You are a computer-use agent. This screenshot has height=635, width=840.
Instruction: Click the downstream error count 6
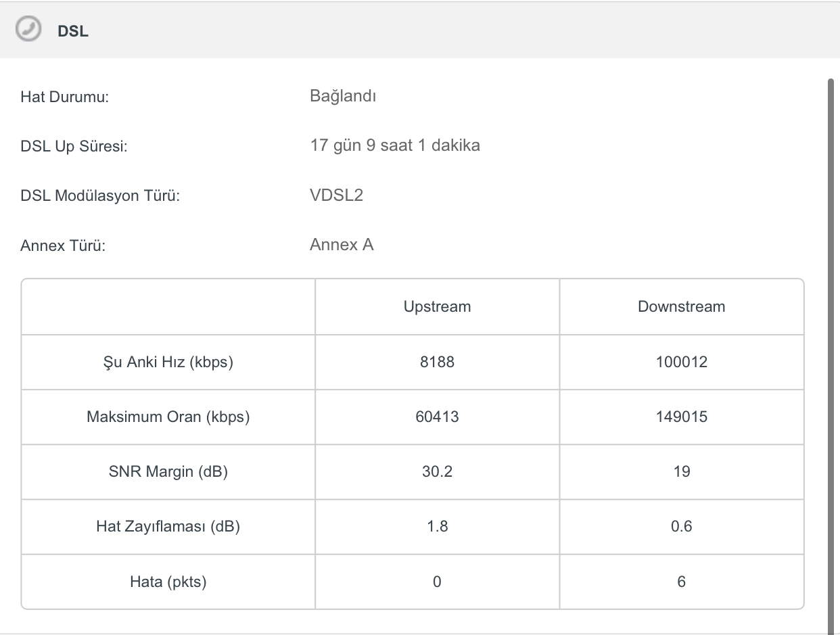tap(681, 582)
